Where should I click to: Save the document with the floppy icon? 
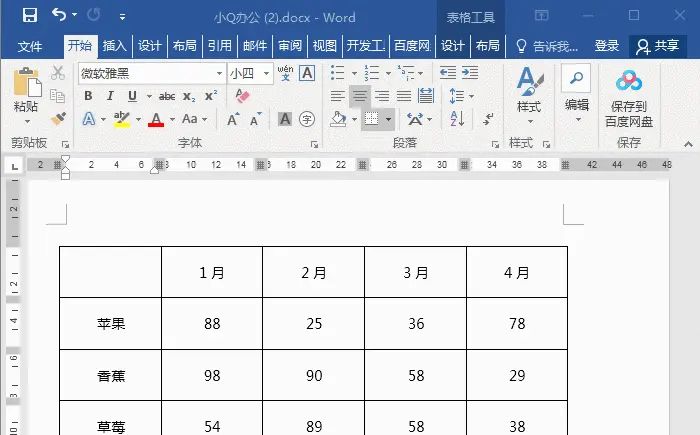pyautogui.click(x=30, y=16)
